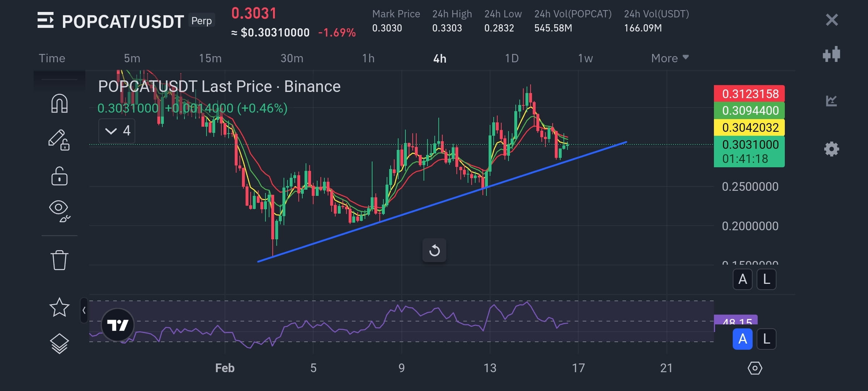Collapse the indicator legend showing 4

(x=117, y=131)
